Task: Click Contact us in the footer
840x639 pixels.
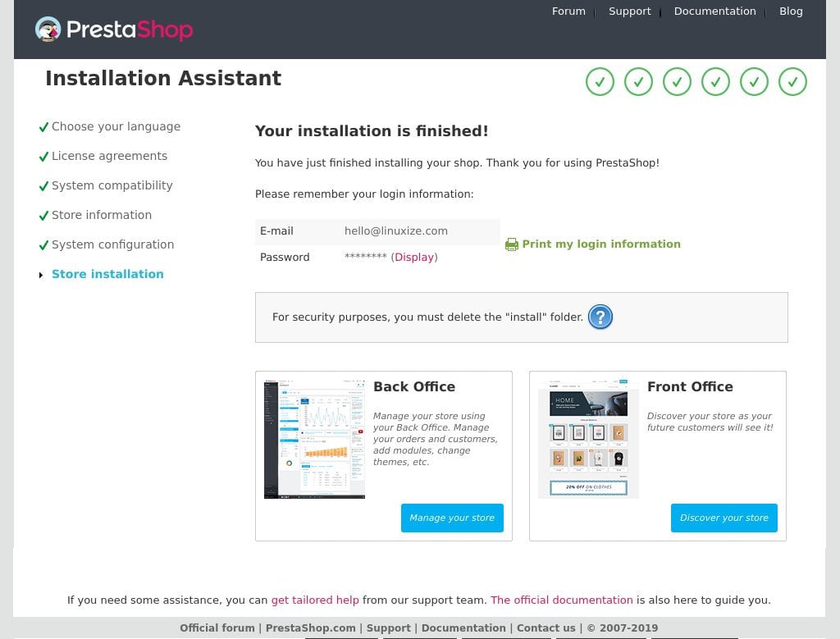Action: tap(546, 628)
